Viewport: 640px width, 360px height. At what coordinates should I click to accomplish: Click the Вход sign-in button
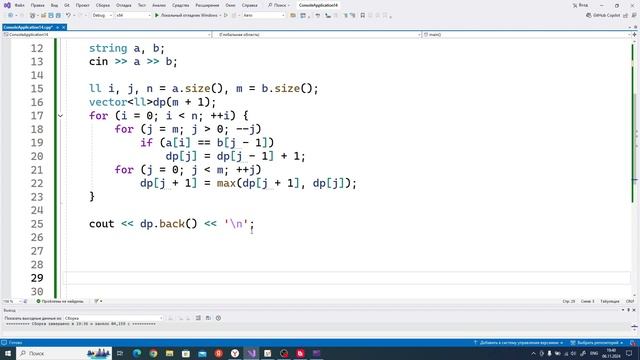coord(580,5)
